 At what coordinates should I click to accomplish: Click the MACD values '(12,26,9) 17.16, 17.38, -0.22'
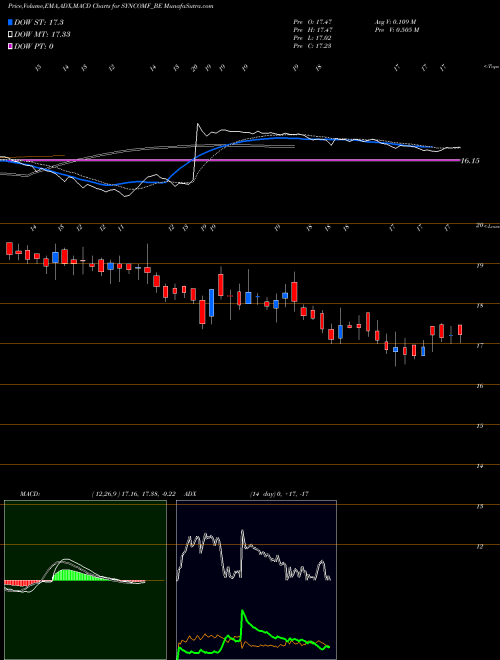133,494
